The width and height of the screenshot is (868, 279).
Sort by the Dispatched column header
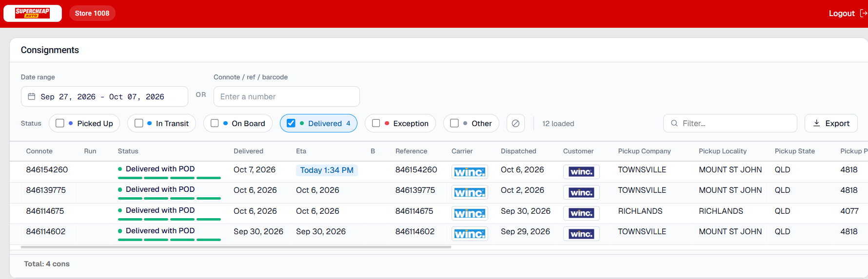point(518,151)
